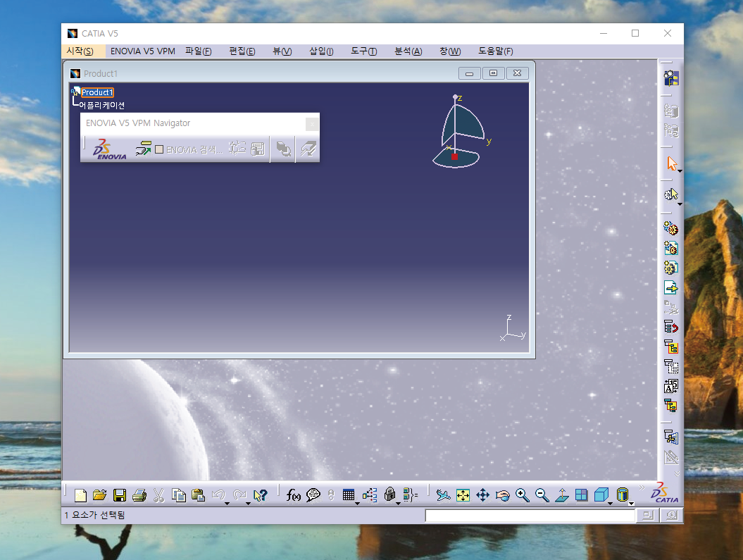Insert a New Product from right toolbar
743x560 pixels.
pos(671,248)
